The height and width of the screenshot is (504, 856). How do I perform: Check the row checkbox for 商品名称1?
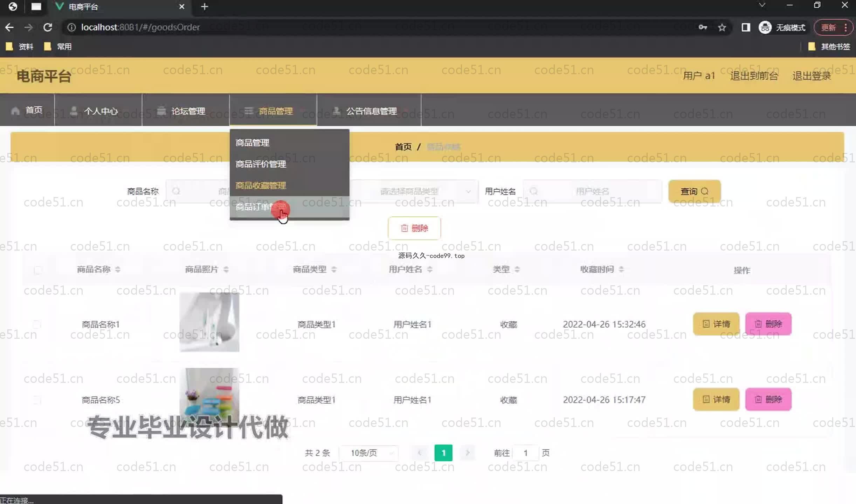(x=37, y=324)
